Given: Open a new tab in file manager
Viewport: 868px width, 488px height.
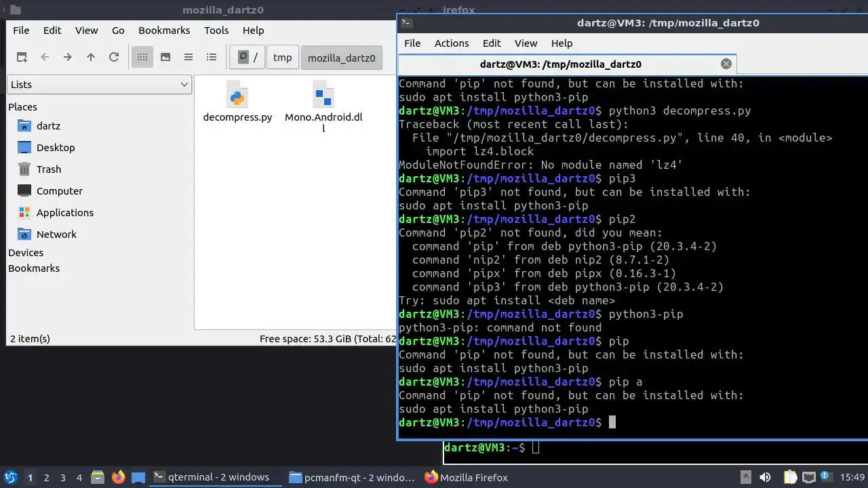Looking at the screenshot, I should coord(22,58).
